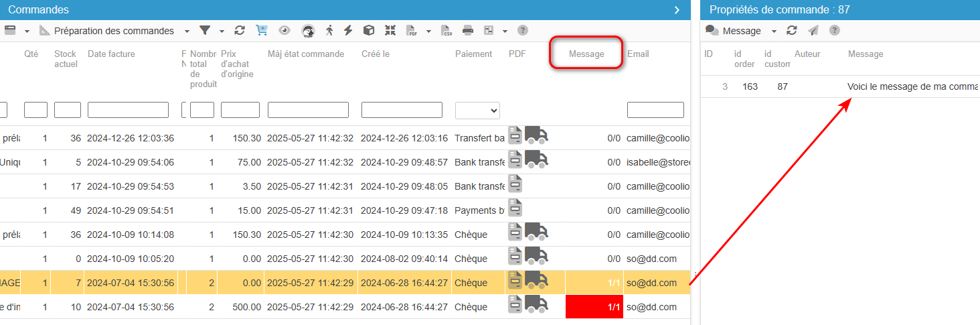Open the Préparation des commandes view dropdown
The image size is (980, 325).
click(187, 31)
